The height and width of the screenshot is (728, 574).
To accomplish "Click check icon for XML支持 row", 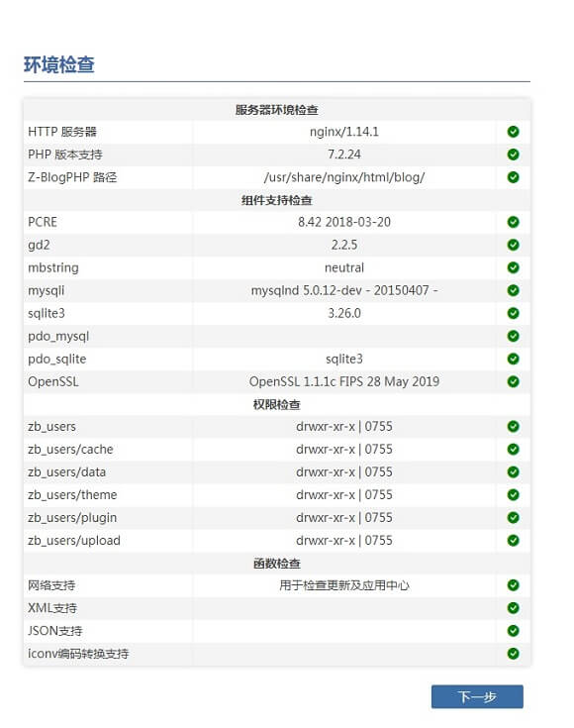I will 513,608.
